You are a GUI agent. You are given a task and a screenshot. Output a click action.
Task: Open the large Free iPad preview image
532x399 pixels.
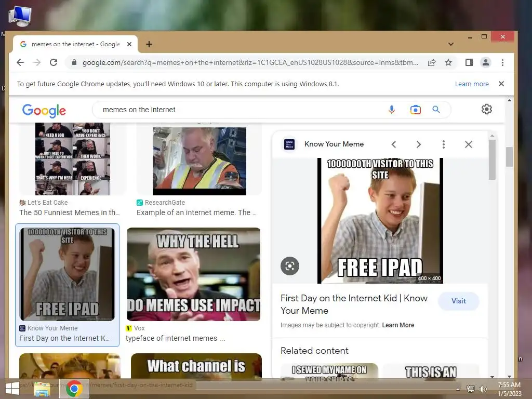pos(380,220)
